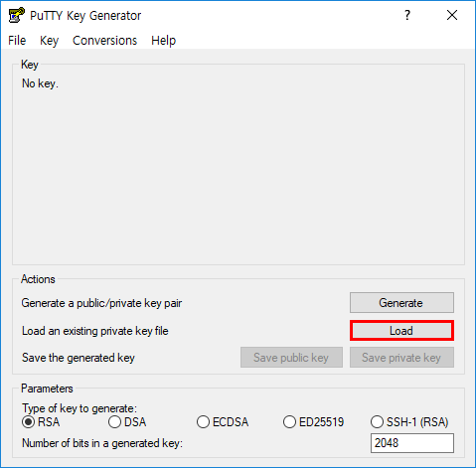Click the Save private key button
476x468 pixels.
(401, 358)
